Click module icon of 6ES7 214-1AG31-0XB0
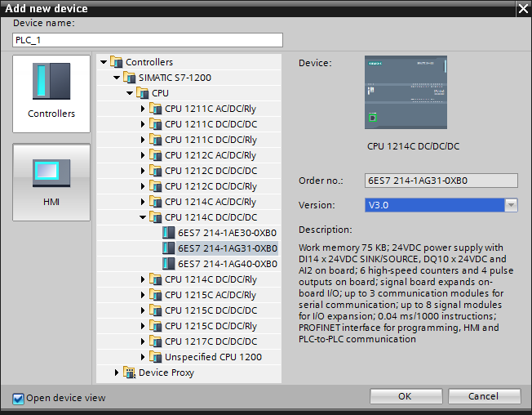 point(169,248)
